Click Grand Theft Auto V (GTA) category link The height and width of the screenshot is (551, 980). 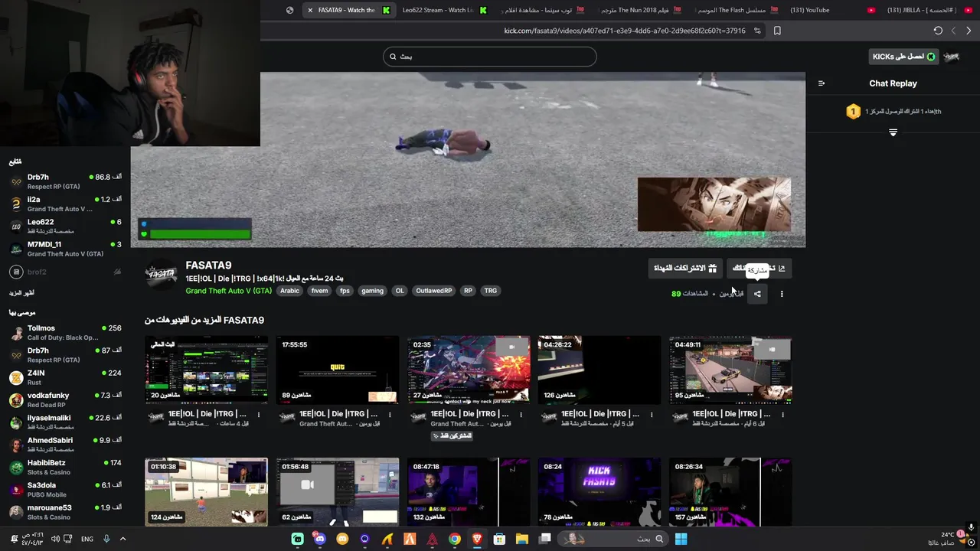[x=228, y=291]
